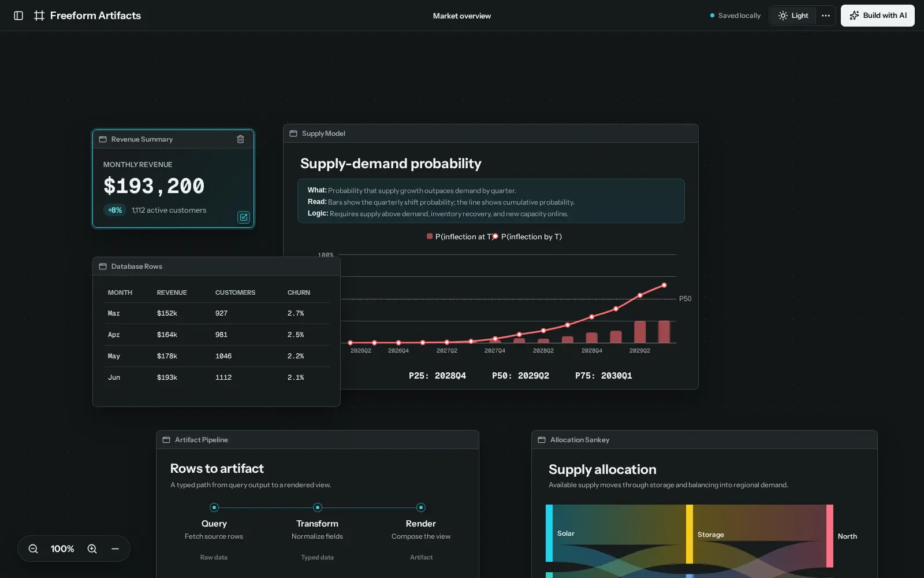The width and height of the screenshot is (924, 578).
Task: Toggle P(inflection by T) legend series
Action: [527, 236]
